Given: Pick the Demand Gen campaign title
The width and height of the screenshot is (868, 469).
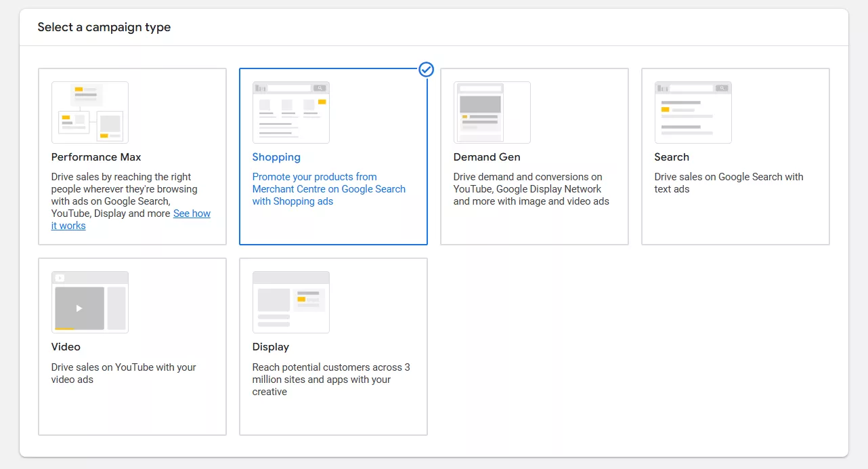Looking at the screenshot, I should (487, 157).
